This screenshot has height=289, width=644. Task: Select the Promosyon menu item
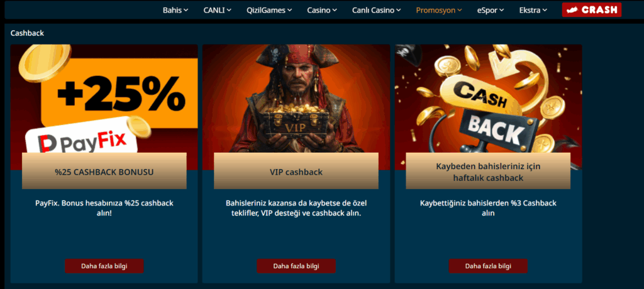tap(439, 10)
